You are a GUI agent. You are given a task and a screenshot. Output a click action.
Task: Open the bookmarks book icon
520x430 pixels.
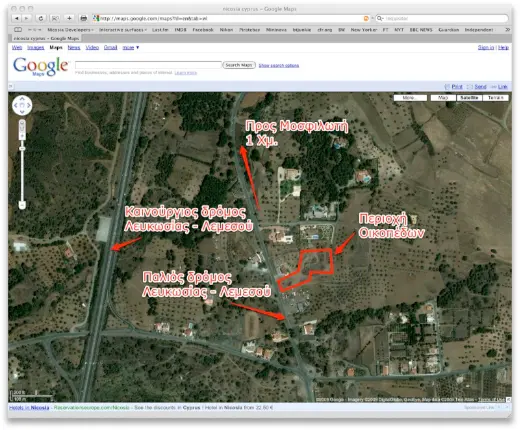click(x=18, y=30)
